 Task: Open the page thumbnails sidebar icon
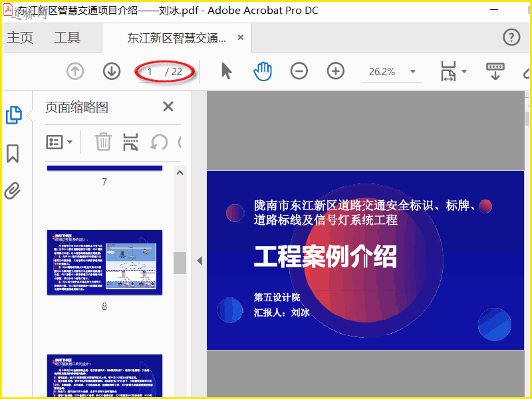[x=14, y=115]
